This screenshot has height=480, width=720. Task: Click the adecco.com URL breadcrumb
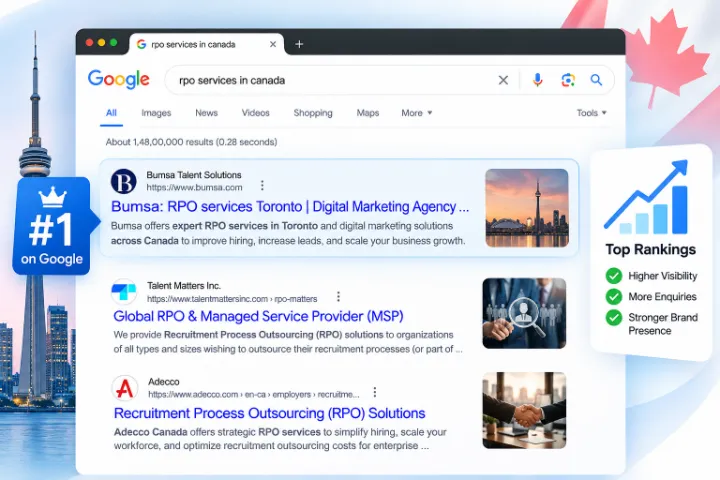click(x=253, y=395)
